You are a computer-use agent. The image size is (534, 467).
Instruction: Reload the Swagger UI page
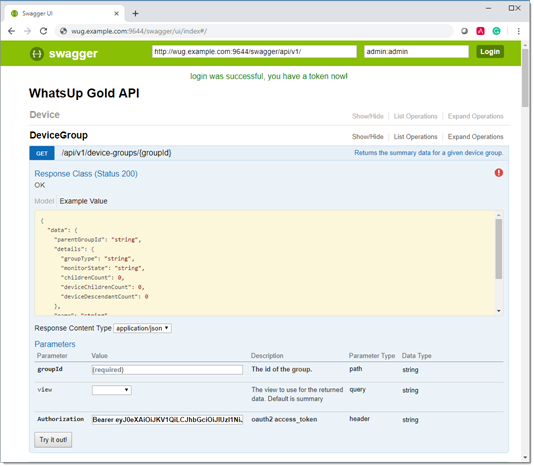point(44,31)
